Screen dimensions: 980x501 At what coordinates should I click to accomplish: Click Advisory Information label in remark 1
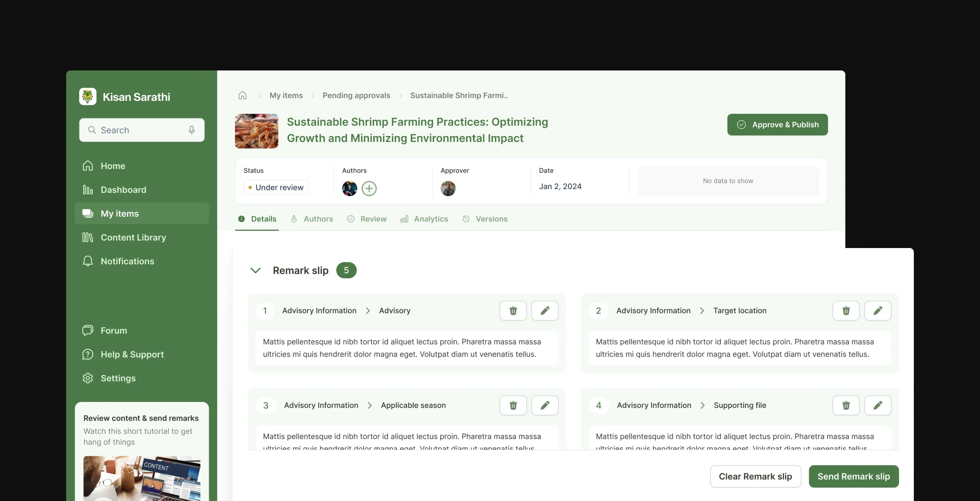[x=319, y=311]
